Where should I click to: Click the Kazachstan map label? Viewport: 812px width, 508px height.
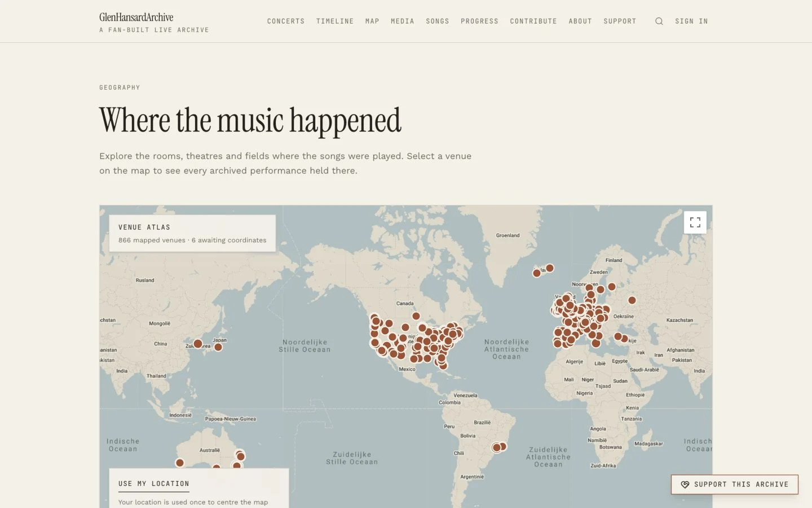click(x=679, y=320)
